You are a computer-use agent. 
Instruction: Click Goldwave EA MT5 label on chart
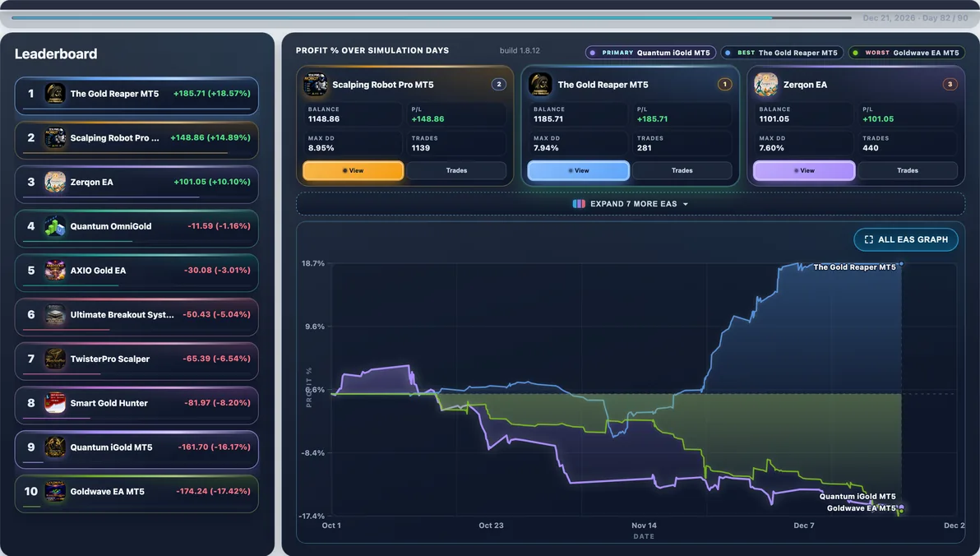(862, 507)
